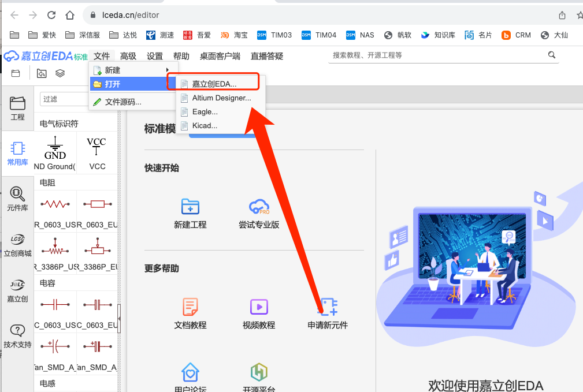The image size is (583, 392).
Task: Click the 搜索教程 search field
Action: click(437, 55)
